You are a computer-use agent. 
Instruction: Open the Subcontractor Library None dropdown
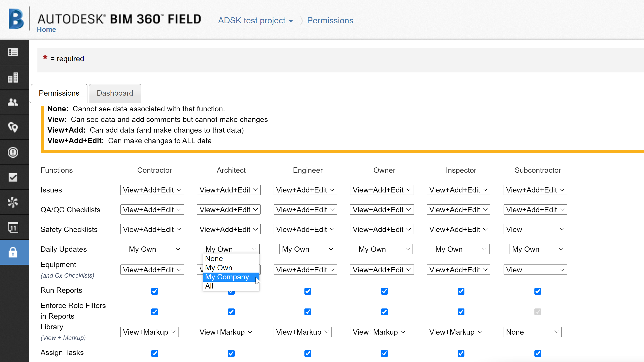532,332
